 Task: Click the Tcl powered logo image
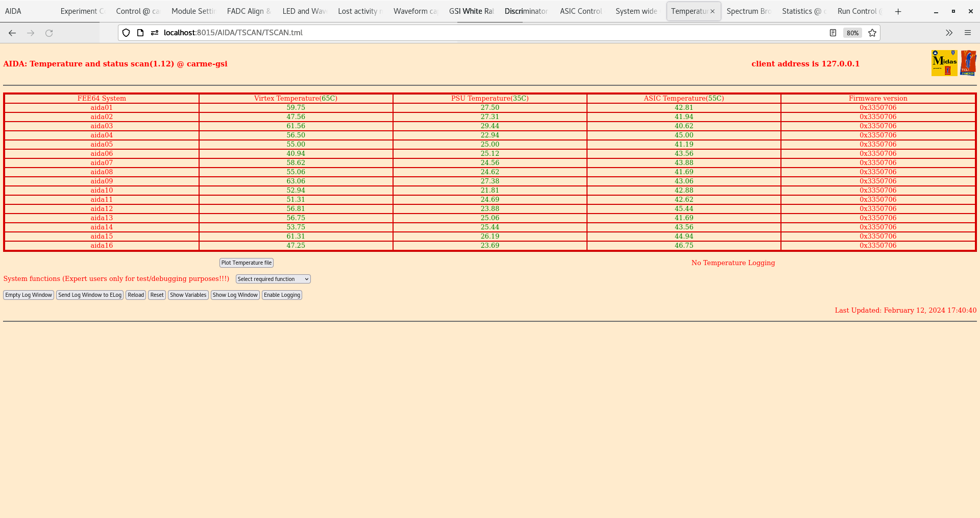(968, 63)
